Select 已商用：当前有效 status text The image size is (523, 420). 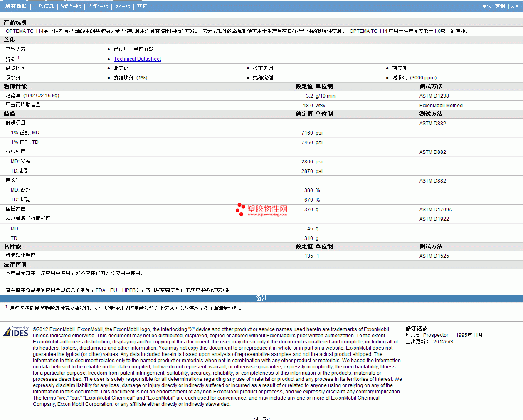[133, 49]
